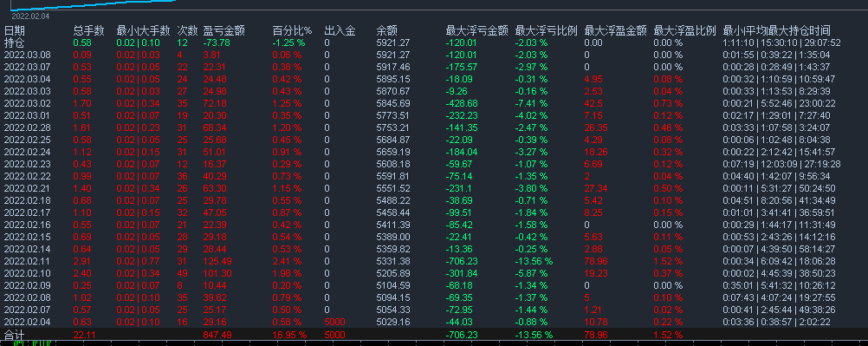This screenshot has height=346, width=868.
Task: Select the 2022.02.08 date row
Action: tap(27, 297)
